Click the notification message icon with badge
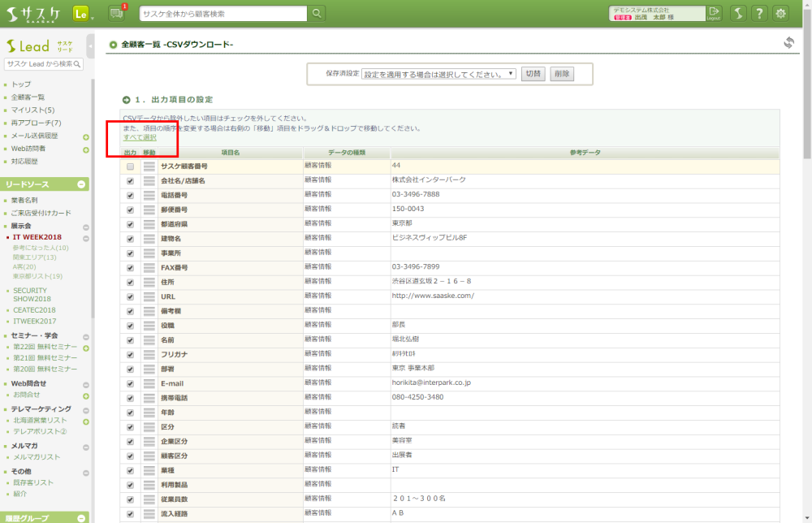 click(x=116, y=13)
